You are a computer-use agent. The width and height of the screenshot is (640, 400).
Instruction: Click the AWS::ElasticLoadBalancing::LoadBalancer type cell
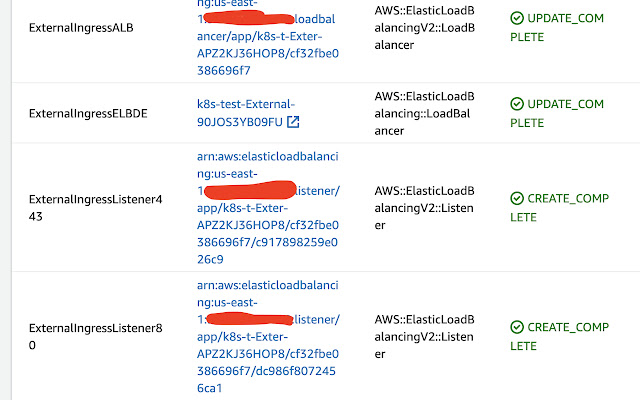coord(431,113)
